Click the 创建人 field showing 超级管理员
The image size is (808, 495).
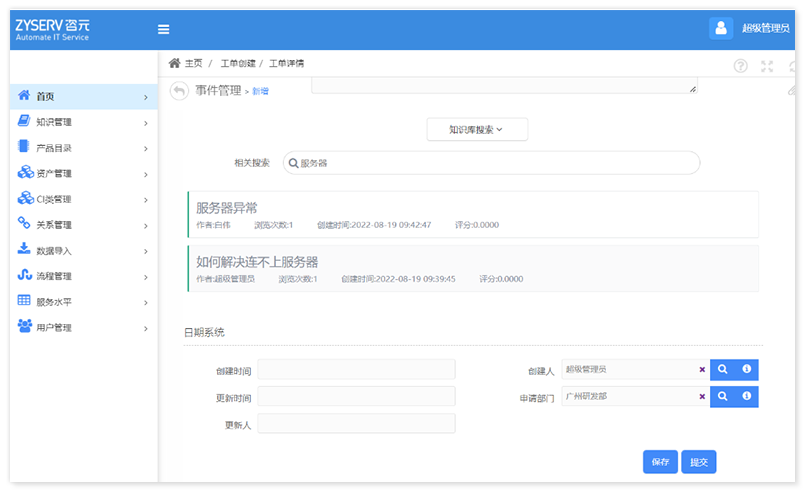click(636, 369)
